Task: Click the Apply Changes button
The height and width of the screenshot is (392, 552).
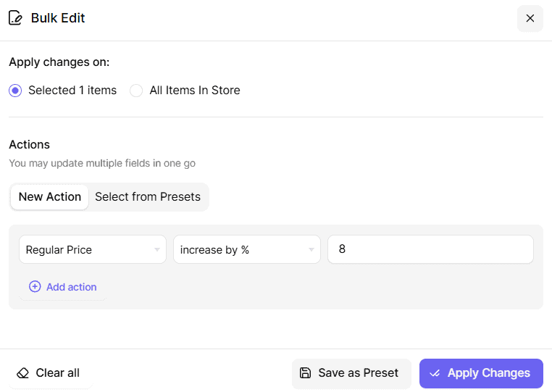Action: pos(481,373)
